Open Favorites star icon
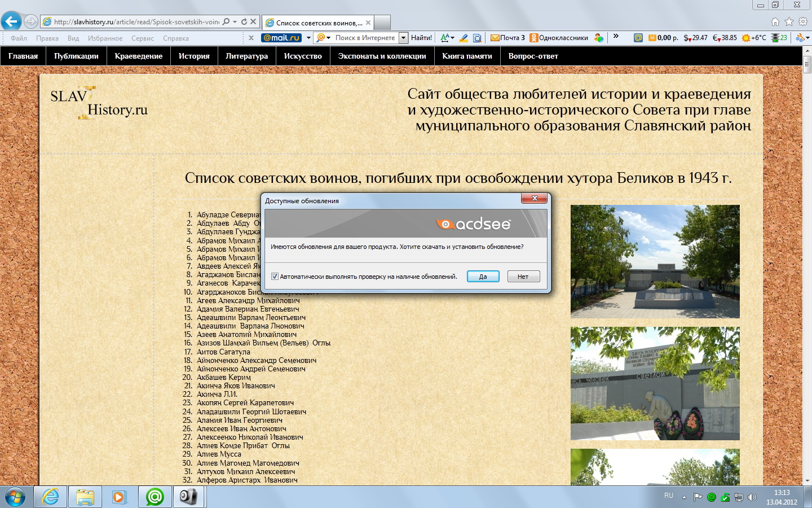This screenshot has width=812, height=508. click(x=789, y=22)
